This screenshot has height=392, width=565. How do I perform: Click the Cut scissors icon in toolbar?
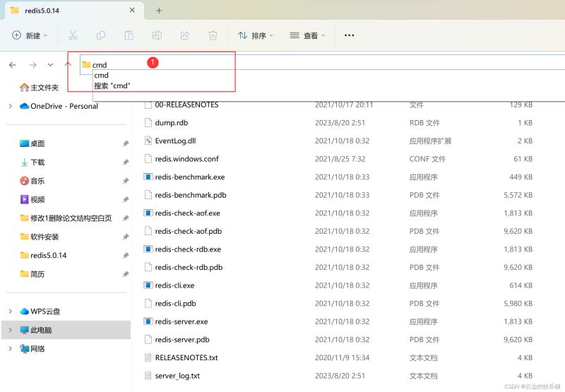[73, 35]
